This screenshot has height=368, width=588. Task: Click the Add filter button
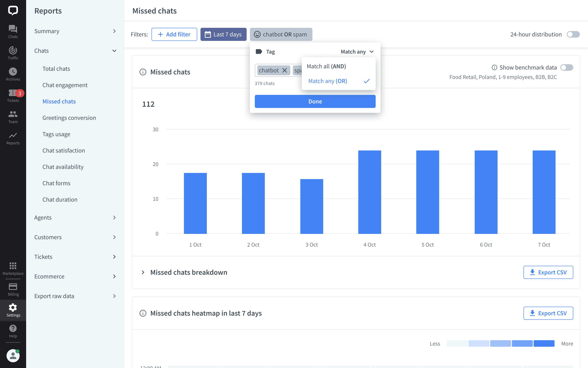(x=174, y=34)
